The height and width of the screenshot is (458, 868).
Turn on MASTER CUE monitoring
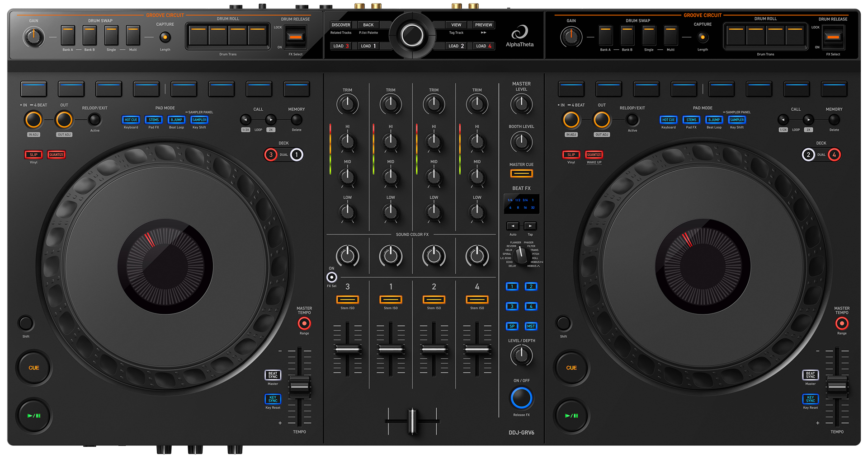(521, 173)
